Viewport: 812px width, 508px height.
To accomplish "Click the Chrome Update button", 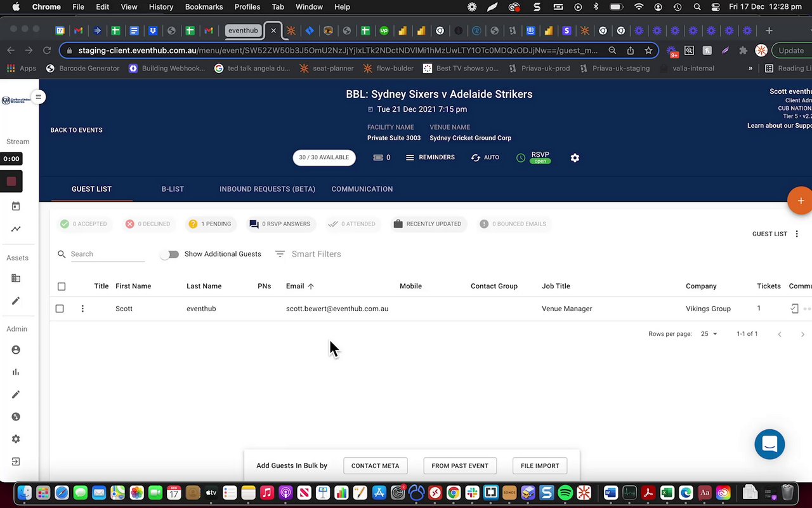I will 791,50.
